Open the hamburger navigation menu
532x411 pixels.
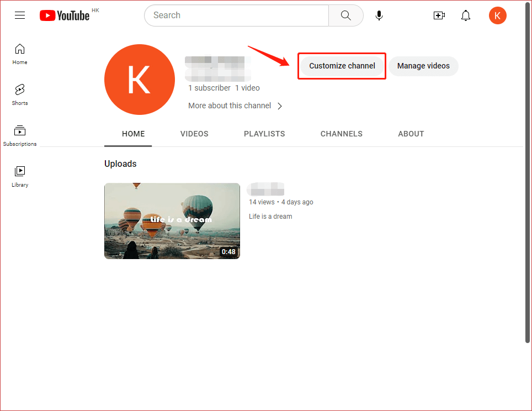point(20,15)
